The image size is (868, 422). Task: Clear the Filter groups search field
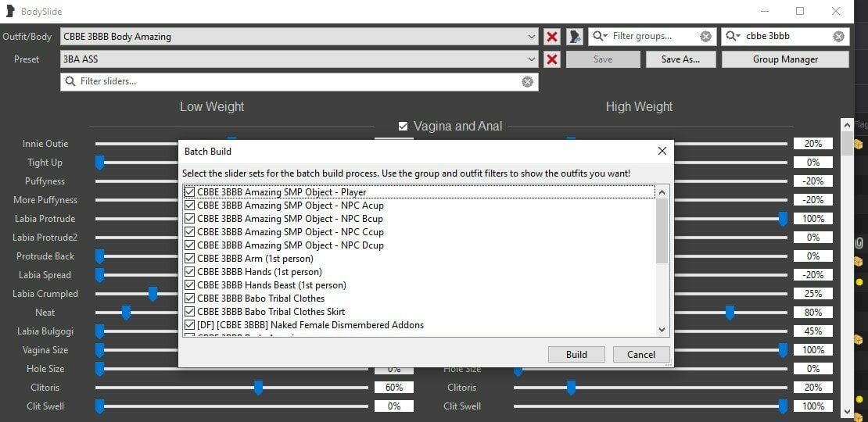[x=705, y=37]
